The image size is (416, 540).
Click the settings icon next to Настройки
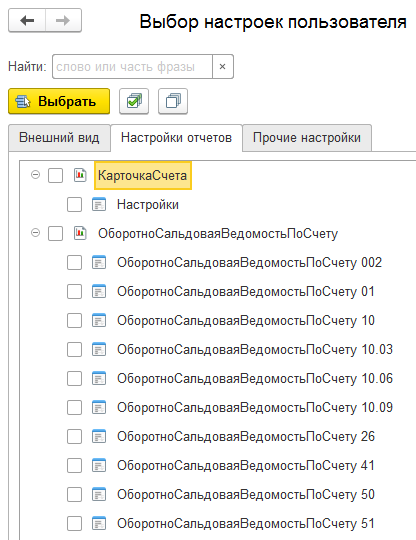pos(99,205)
